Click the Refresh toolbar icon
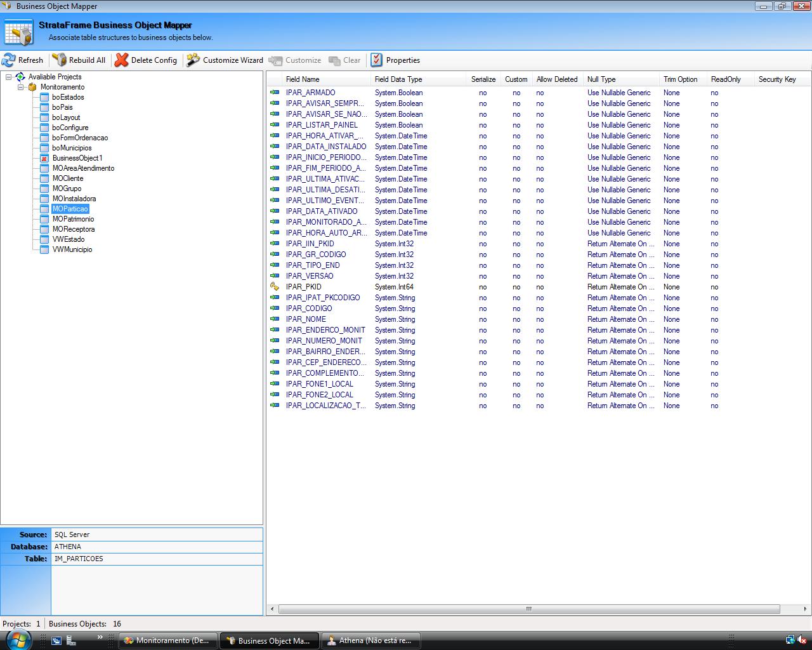This screenshot has height=650, width=812. pos(9,60)
